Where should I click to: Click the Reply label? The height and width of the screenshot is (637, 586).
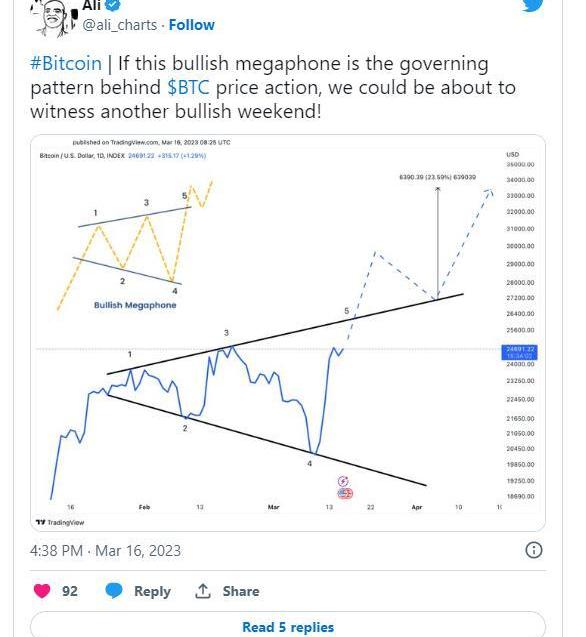click(x=152, y=592)
